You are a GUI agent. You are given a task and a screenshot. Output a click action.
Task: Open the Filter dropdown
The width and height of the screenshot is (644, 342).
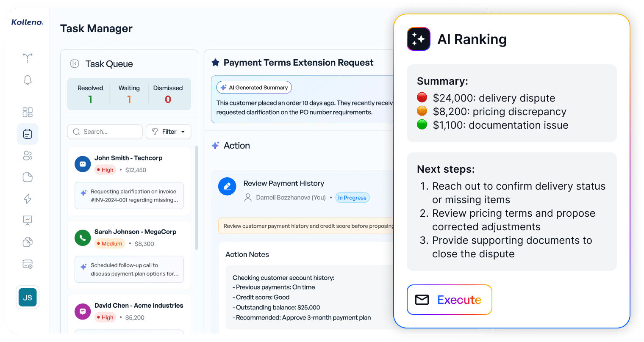pos(169,132)
